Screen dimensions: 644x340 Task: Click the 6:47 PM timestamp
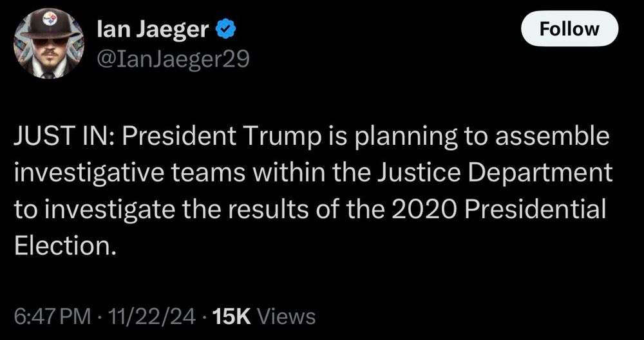pyautogui.click(x=52, y=317)
